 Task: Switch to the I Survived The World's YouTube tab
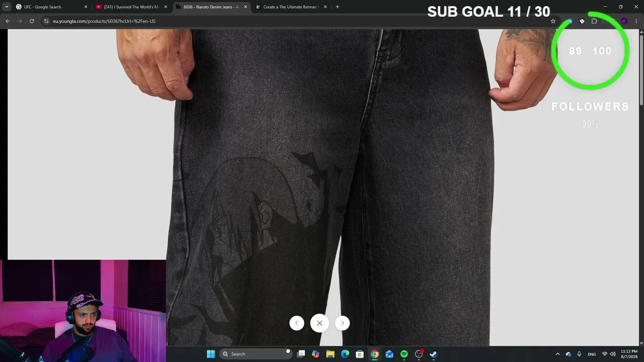click(x=131, y=7)
